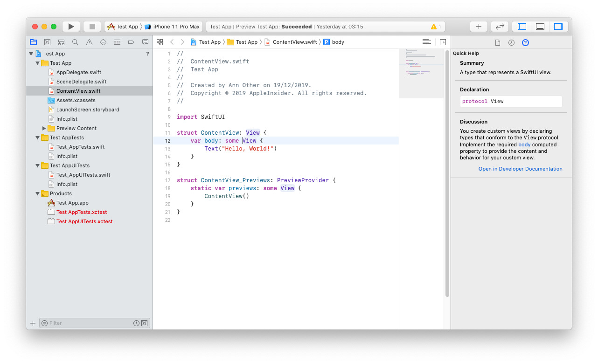Run the app with the Play button

tap(71, 26)
